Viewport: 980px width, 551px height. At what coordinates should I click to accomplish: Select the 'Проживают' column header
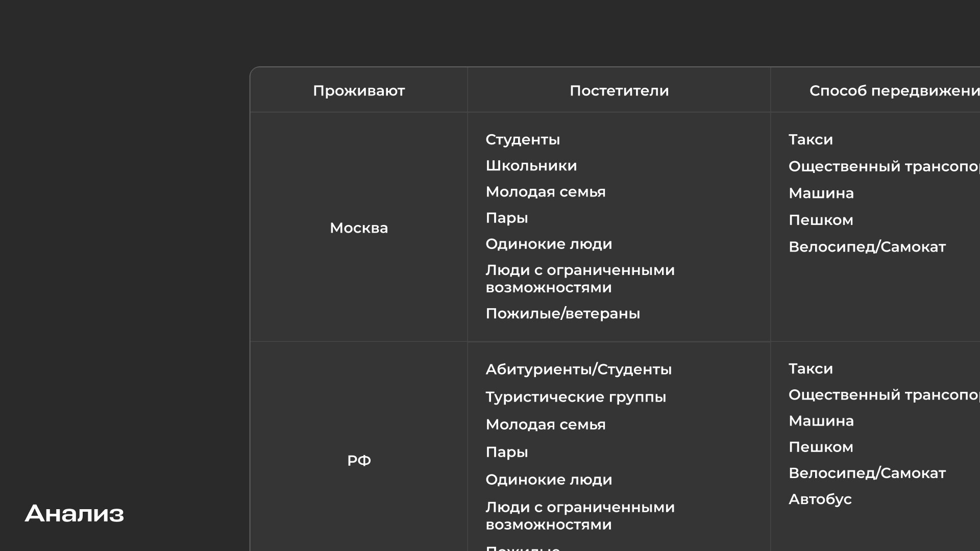click(x=359, y=91)
